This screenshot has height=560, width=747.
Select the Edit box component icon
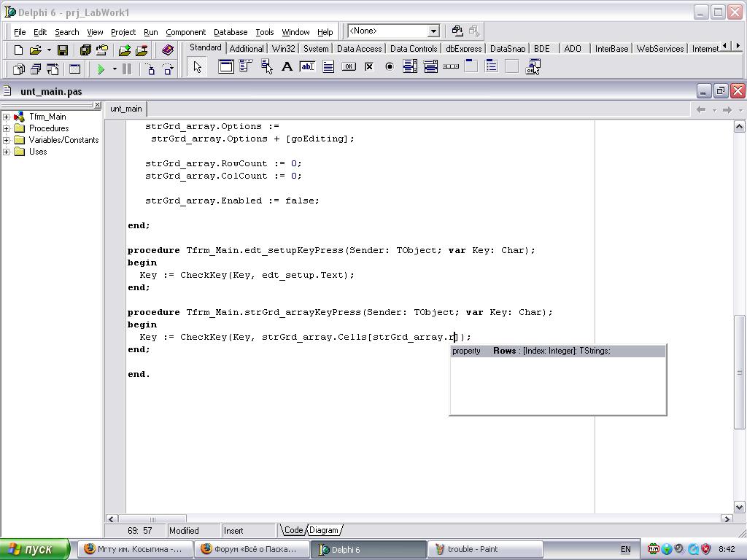coord(307,67)
